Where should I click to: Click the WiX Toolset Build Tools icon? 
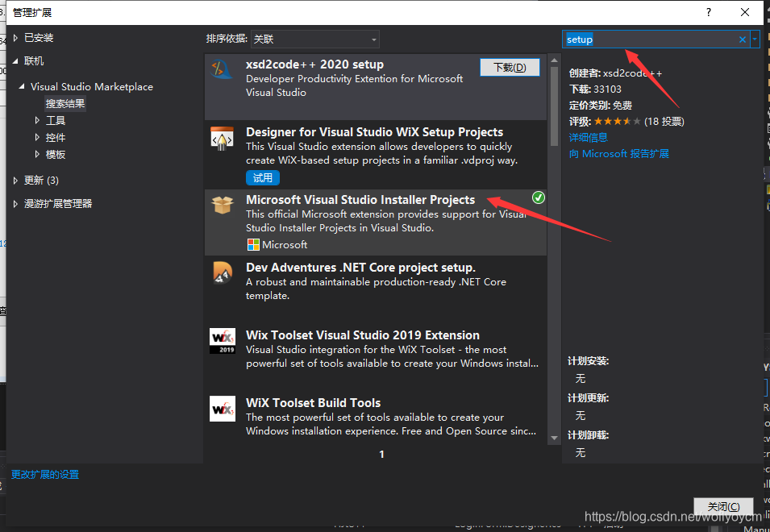[223, 409]
